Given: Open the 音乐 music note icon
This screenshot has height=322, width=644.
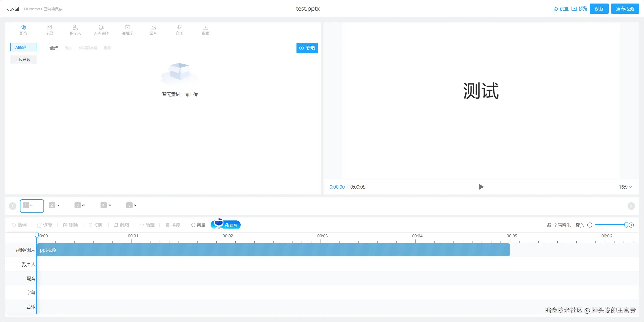Looking at the screenshot, I should [179, 27].
